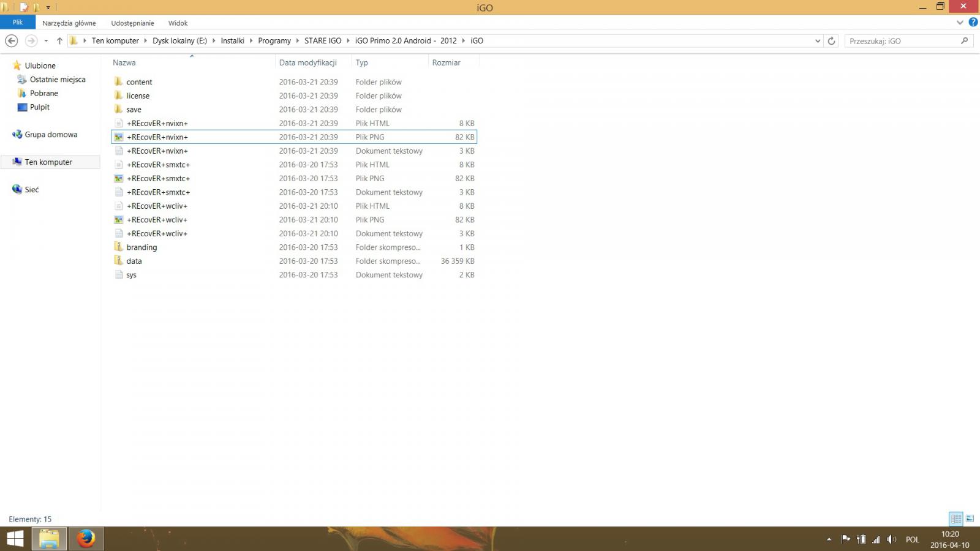980x551 pixels.
Task: Click STARE IGO breadcrumb segment
Action: pos(323,41)
